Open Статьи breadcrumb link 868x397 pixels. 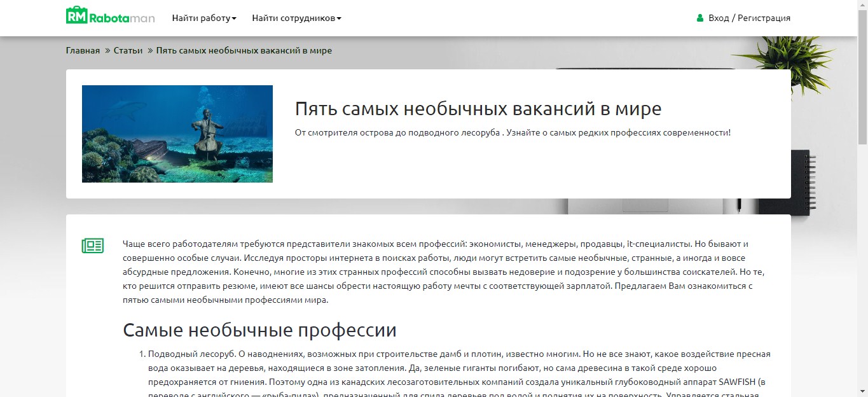[x=128, y=50]
